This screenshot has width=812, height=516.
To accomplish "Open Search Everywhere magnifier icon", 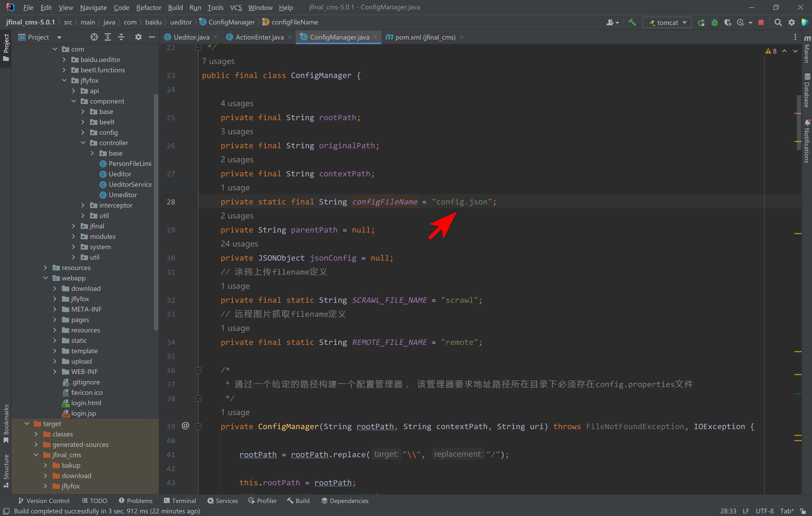I will point(778,23).
